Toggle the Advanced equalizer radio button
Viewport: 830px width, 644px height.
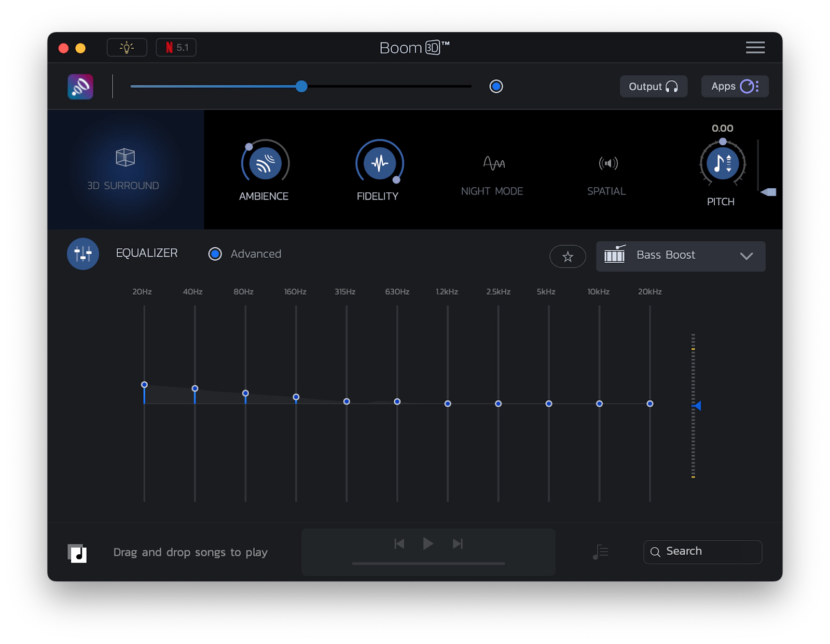pos(215,254)
